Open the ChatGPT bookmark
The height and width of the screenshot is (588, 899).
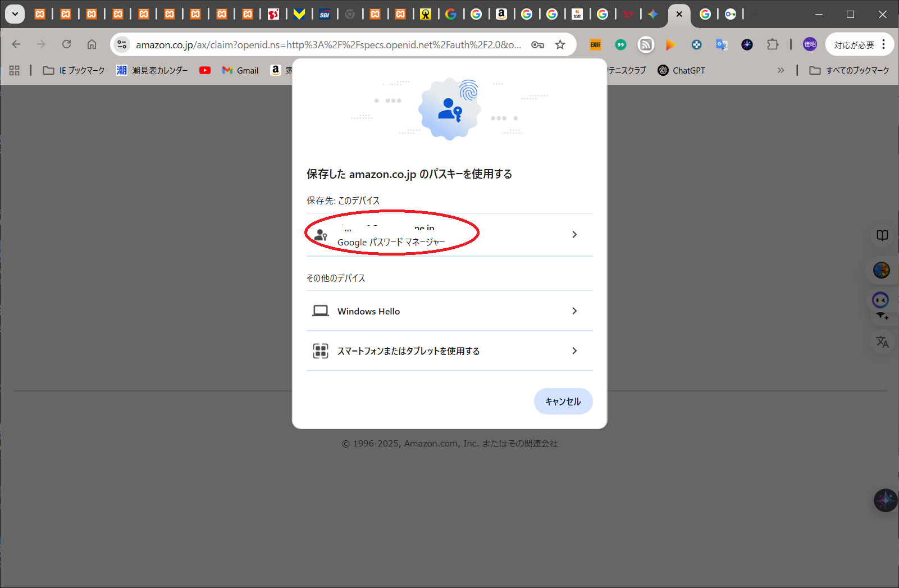[681, 70]
